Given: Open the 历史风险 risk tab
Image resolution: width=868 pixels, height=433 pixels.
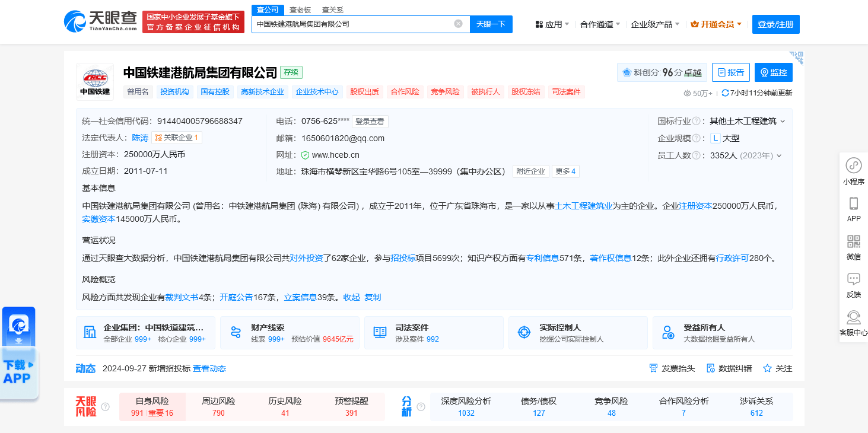Looking at the screenshot, I should (285, 407).
